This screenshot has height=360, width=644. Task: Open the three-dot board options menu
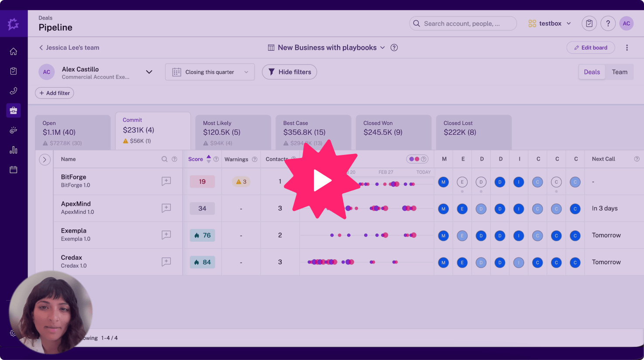coord(627,48)
